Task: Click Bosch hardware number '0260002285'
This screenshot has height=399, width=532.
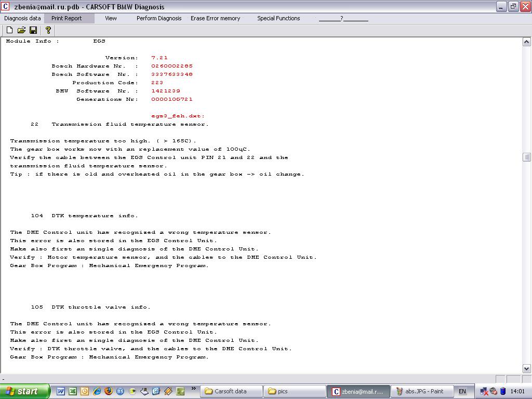Action: pyautogui.click(x=171, y=66)
